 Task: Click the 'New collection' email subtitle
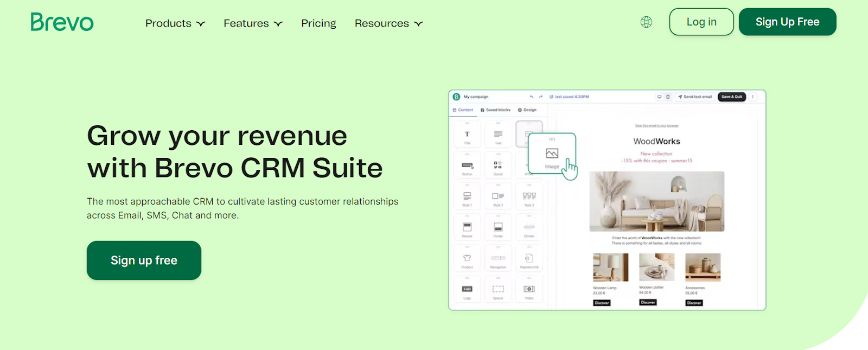click(656, 154)
